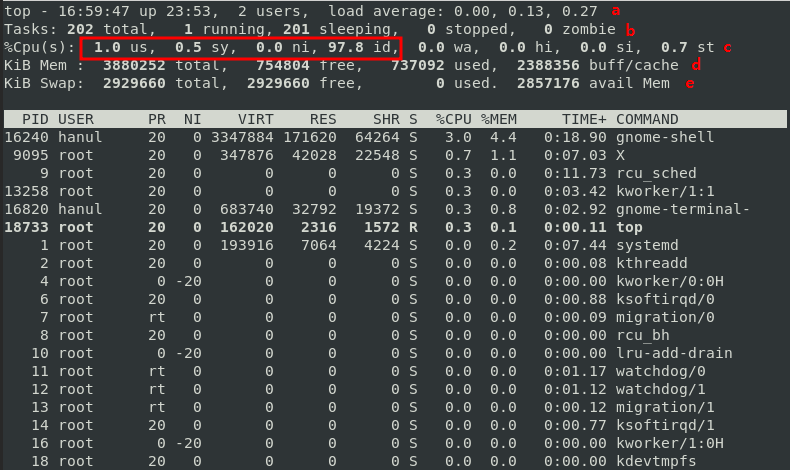This screenshot has height=470, width=790.
Task: Click the 1.0 us CPU value
Action: click(x=120, y=47)
